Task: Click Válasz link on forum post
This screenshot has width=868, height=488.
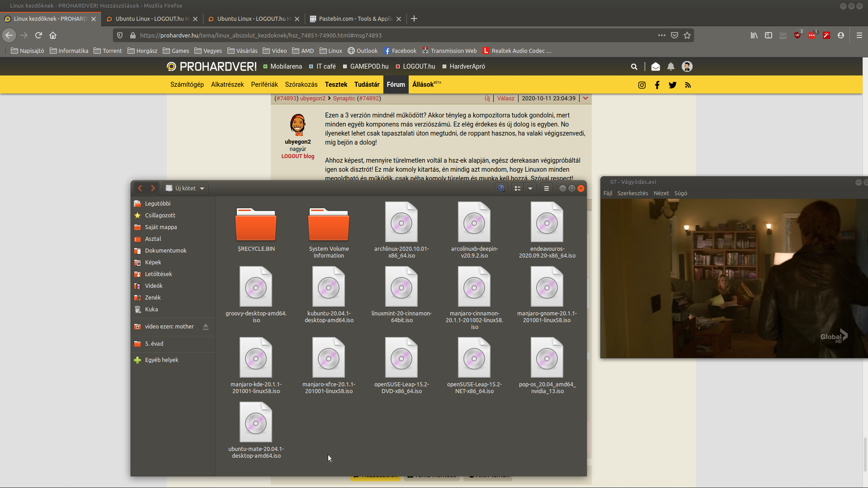Action: [505, 98]
